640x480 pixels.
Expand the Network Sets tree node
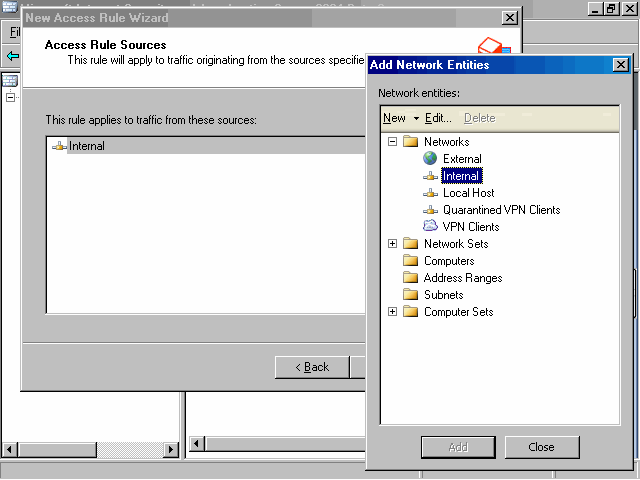coord(393,244)
